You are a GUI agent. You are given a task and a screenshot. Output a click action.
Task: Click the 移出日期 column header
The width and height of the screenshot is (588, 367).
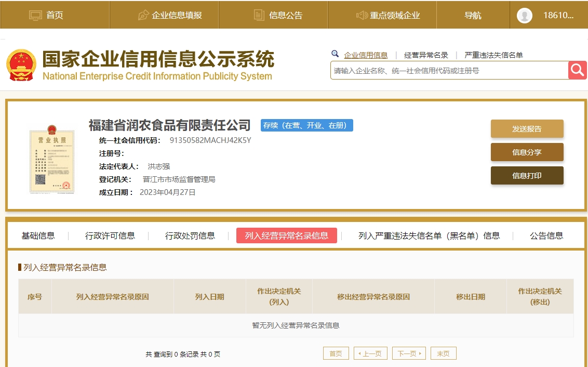(x=471, y=296)
